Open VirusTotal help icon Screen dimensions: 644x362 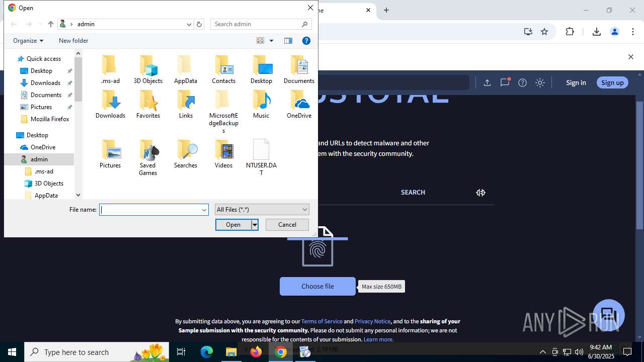(522, 82)
